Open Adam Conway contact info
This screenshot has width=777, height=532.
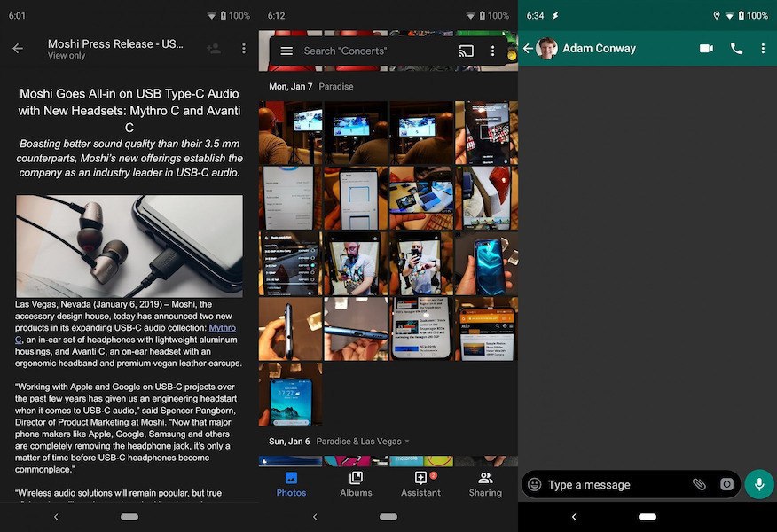pyautogui.click(x=599, y=49)
